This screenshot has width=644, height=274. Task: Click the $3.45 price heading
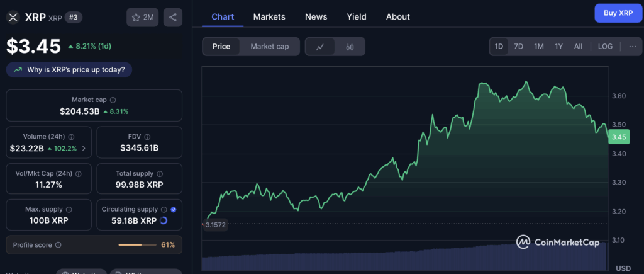[x=34, y=46]
